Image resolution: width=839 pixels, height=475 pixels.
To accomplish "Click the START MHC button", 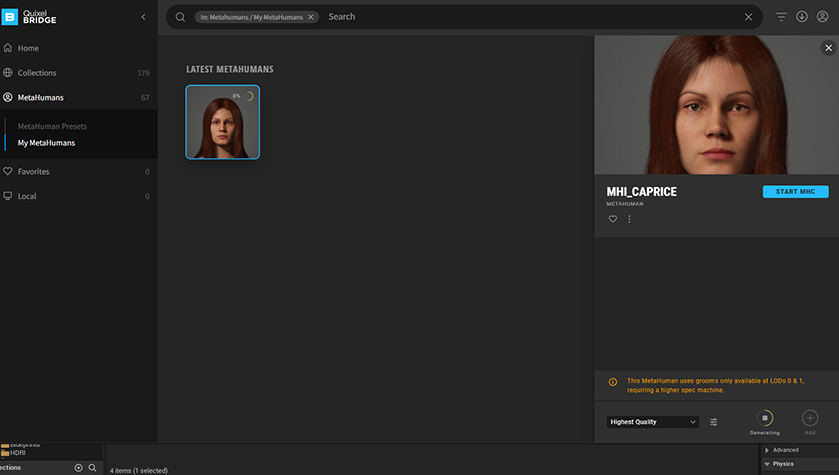I will (795, 192).
